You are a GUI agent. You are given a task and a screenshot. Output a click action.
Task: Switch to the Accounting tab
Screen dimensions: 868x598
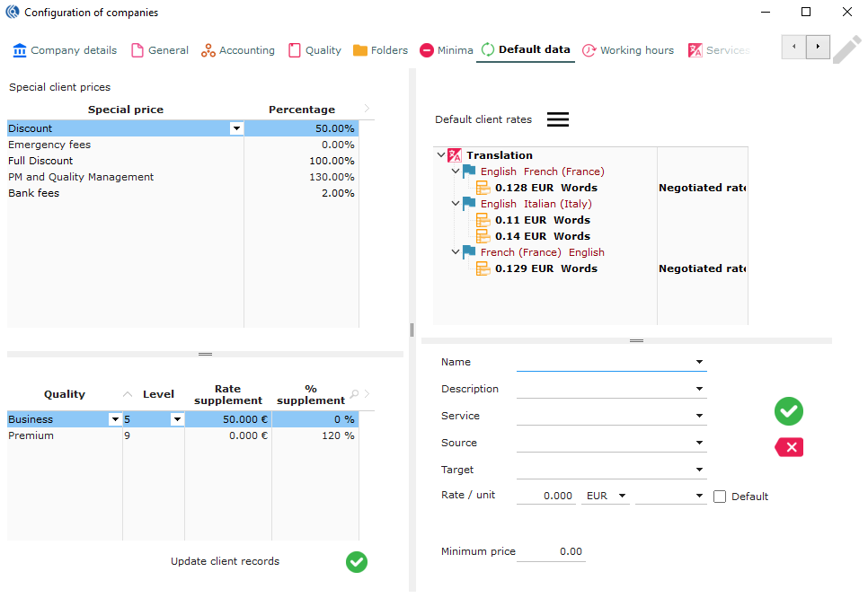pos(237,50)
